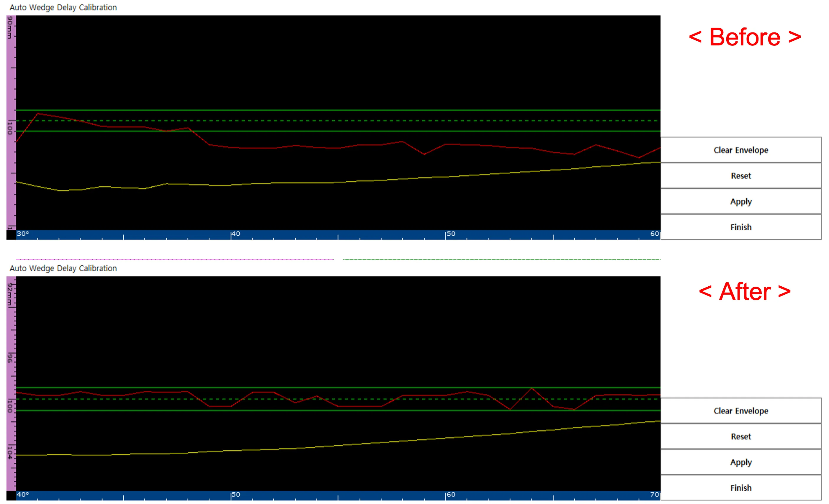Click Finish in the After panel
Image resolution: width=829 pixels, height=504 pixels.
click(x=740, y=487)
